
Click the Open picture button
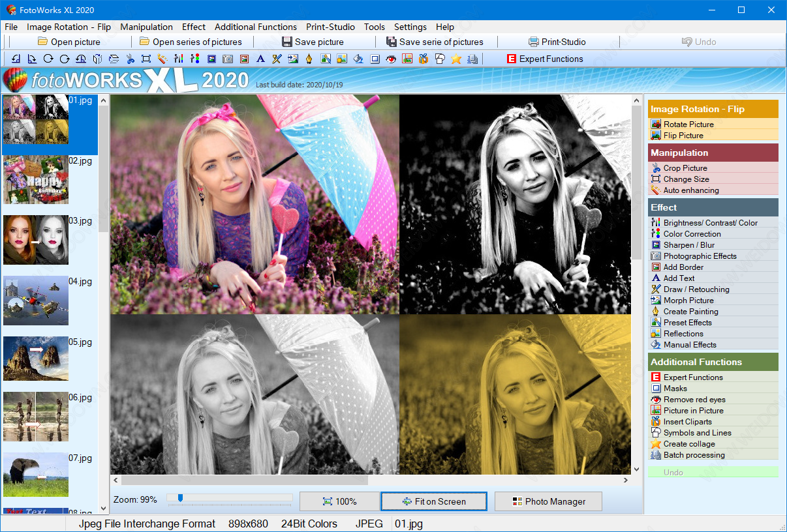pos(69,42)
